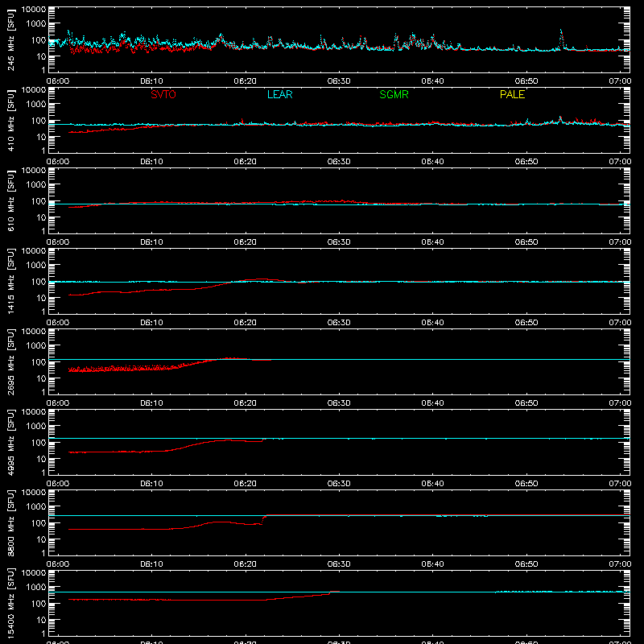Click the 100 y-axis value on 8800 MHz panel
The width and height of the screenshot is (644, 644).
[39, 523]
